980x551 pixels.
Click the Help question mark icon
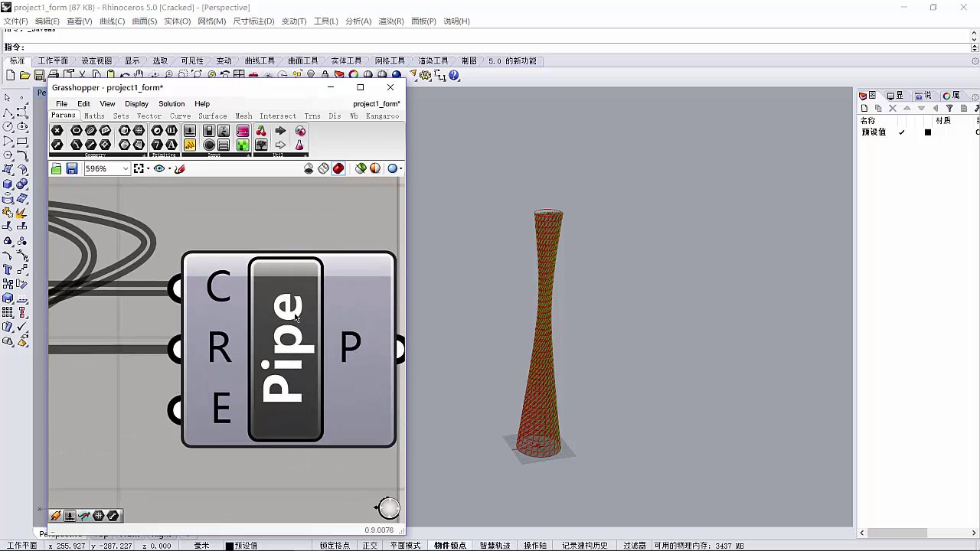pos(454,75)
